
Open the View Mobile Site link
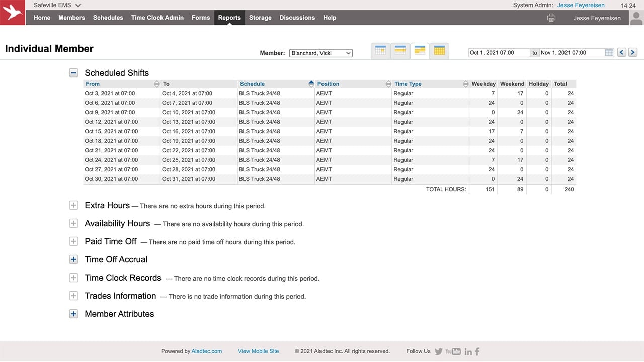point(259,351)
